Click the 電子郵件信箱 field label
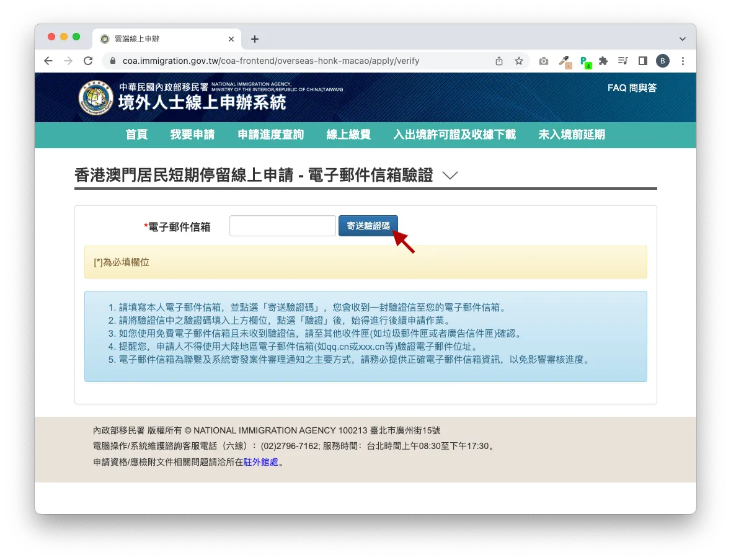 pos(177,227)
